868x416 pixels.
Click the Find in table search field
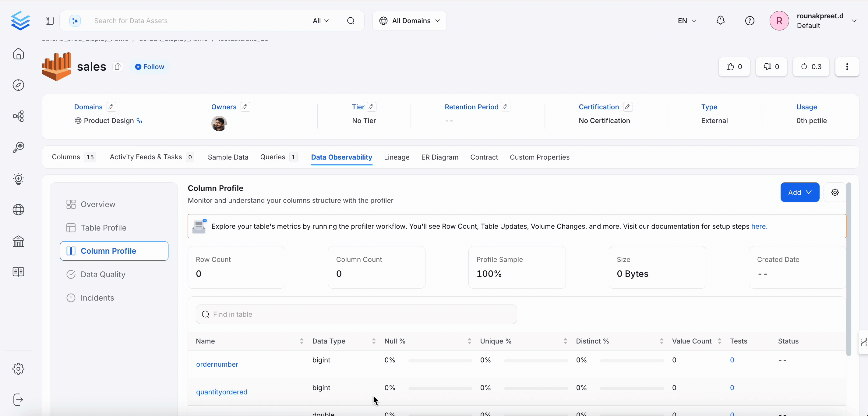click(x=356, y=314)
